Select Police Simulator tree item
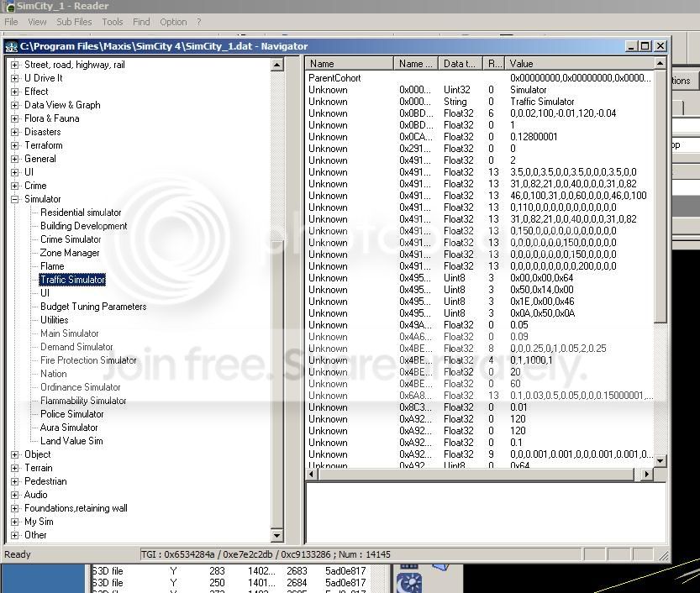 coord(72,413)
